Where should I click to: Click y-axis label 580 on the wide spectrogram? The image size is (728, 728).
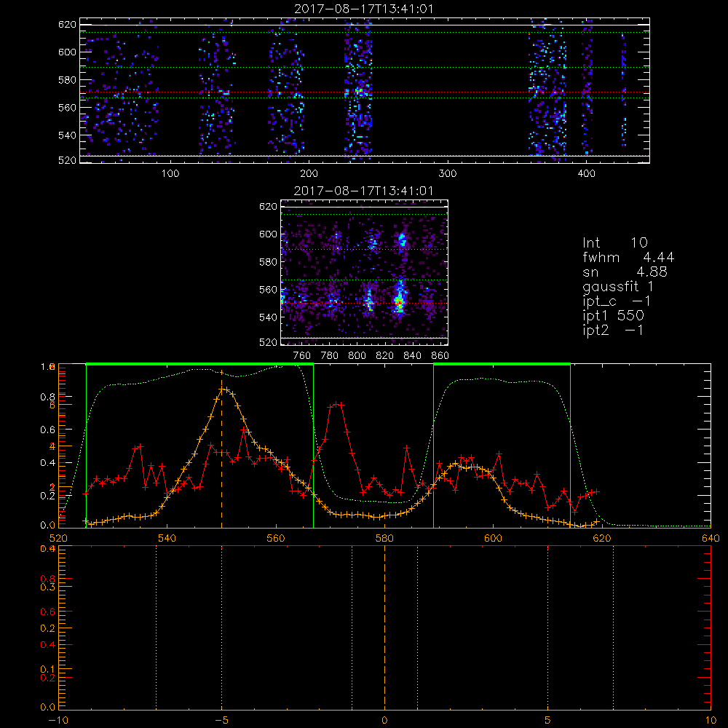coord(67,80)
